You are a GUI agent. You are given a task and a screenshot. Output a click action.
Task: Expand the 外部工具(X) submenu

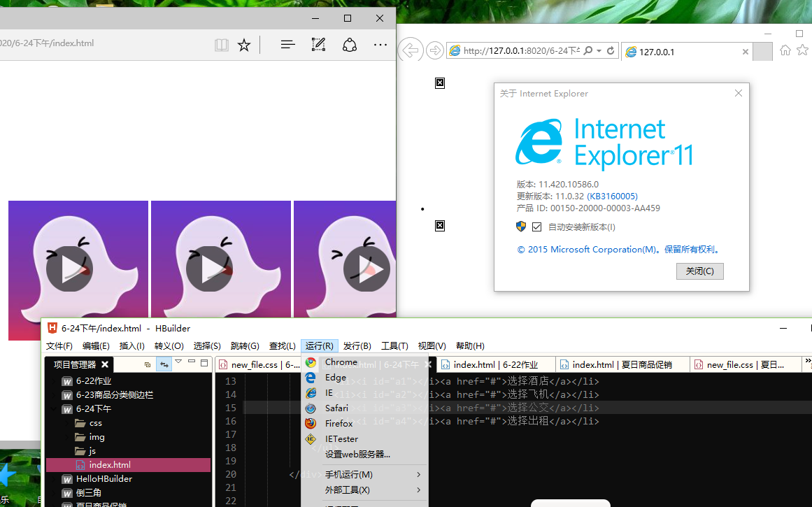(x=364, y=490)
